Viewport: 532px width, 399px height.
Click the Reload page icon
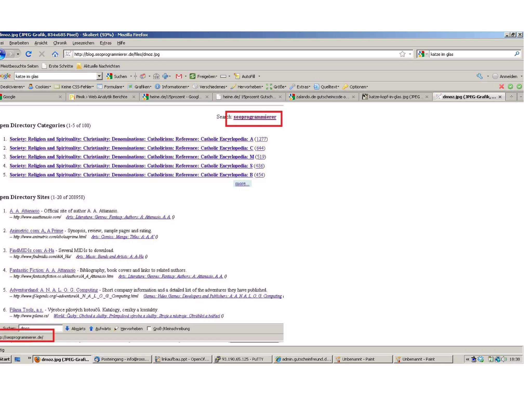(x=29, y=54)
